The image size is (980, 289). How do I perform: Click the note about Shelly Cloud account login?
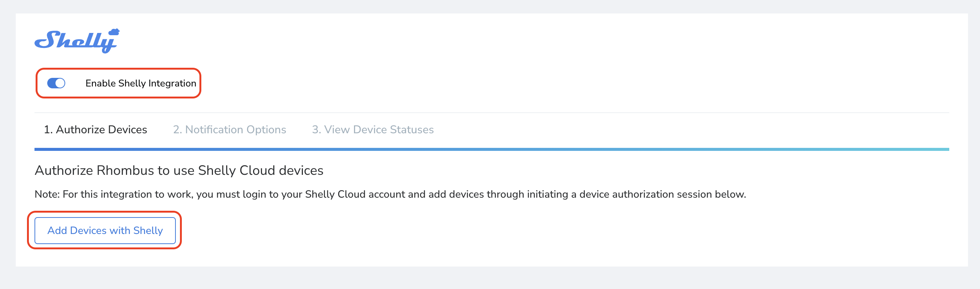[390, 194]
